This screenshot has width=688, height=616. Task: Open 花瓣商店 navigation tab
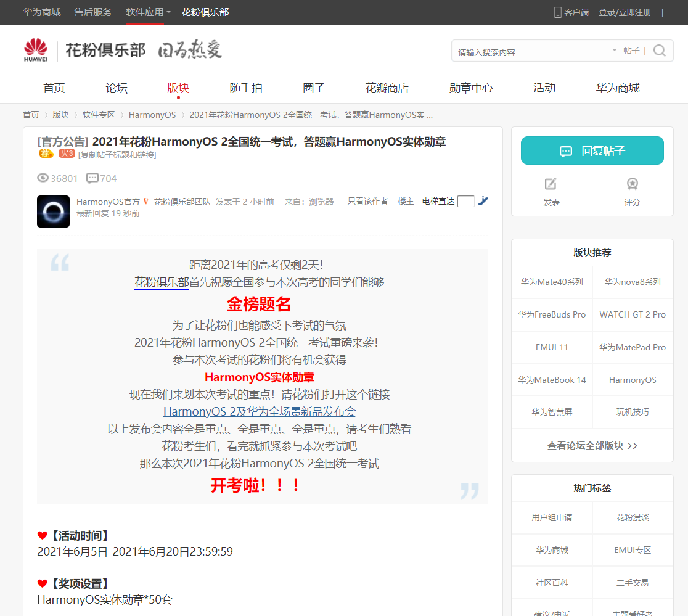pos(387,88)
